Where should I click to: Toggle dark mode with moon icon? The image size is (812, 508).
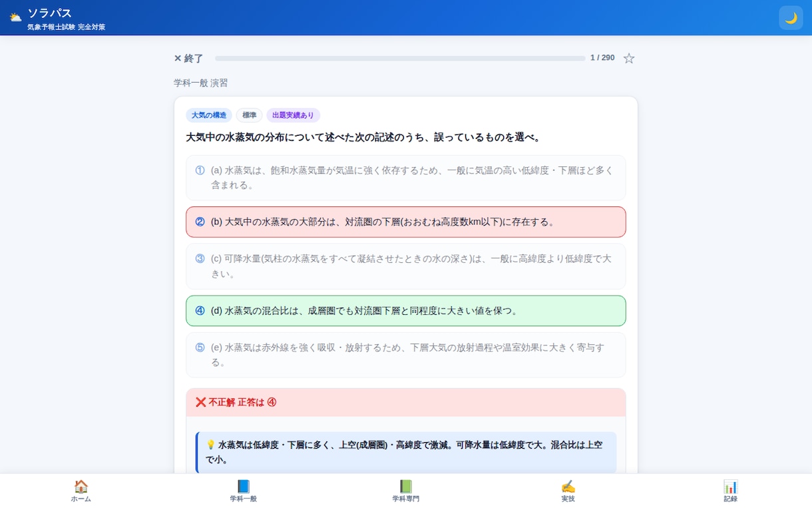tap(791, 18)
